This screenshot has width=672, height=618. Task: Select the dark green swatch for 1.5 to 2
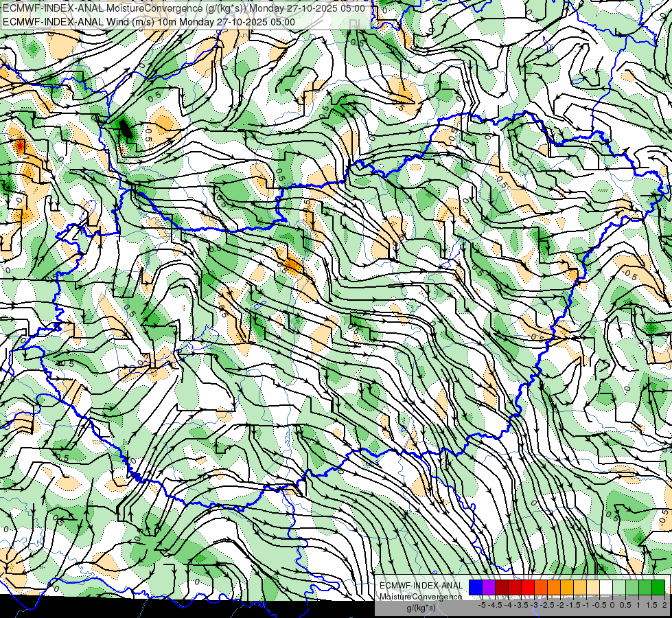pyautogui.click(x=658, y=587)
